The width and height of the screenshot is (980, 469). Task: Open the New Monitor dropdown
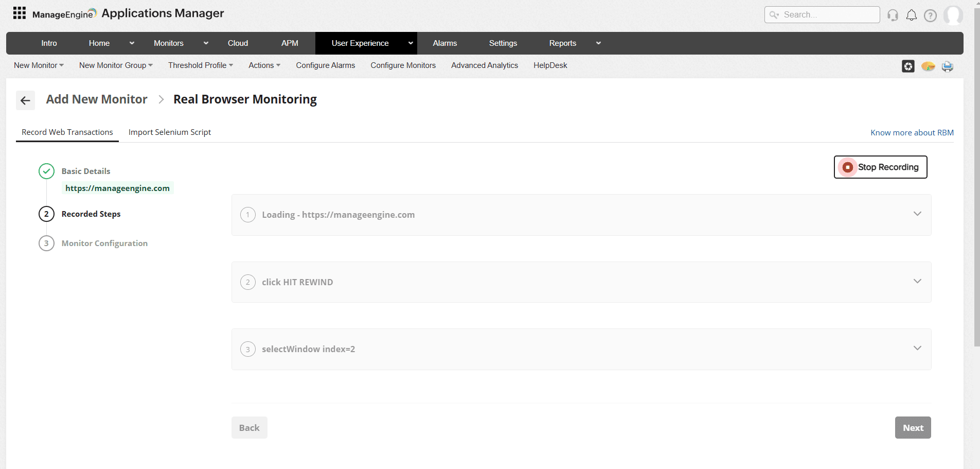(39, 65)
